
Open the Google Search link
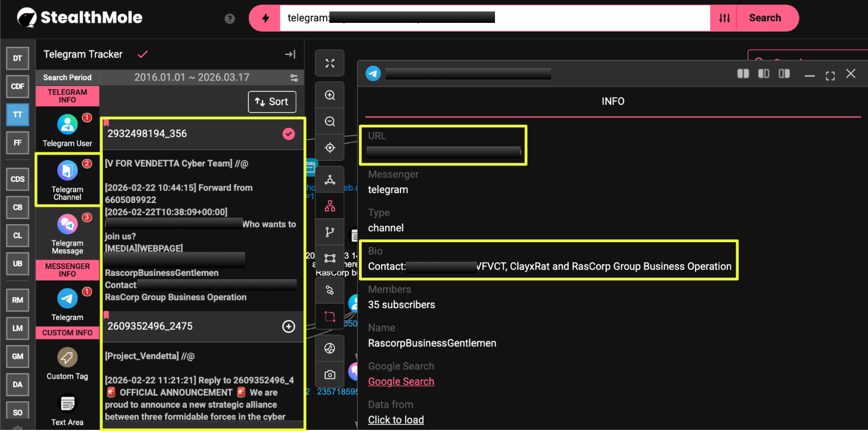pos(401,381)
